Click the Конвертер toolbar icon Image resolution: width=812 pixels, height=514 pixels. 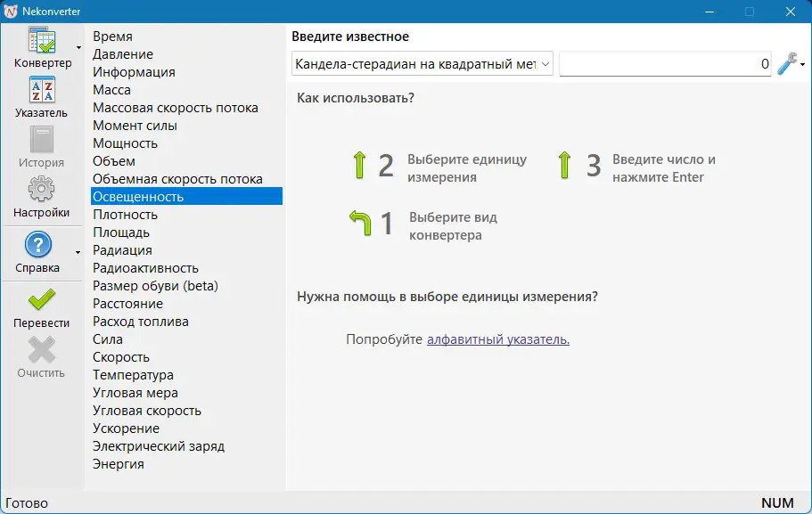(x=41, y=42)
